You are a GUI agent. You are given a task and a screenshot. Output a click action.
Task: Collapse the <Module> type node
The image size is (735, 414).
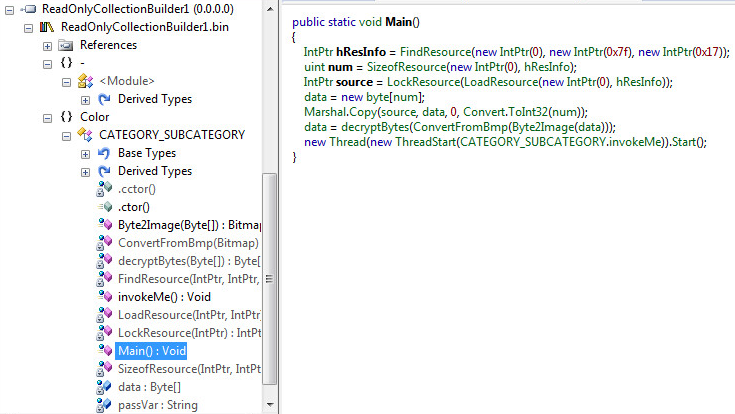pyautogui.click(x=67, y=82)
